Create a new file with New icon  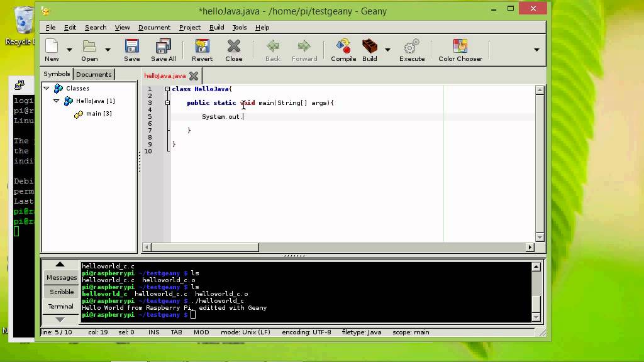(x=52, y=50)
